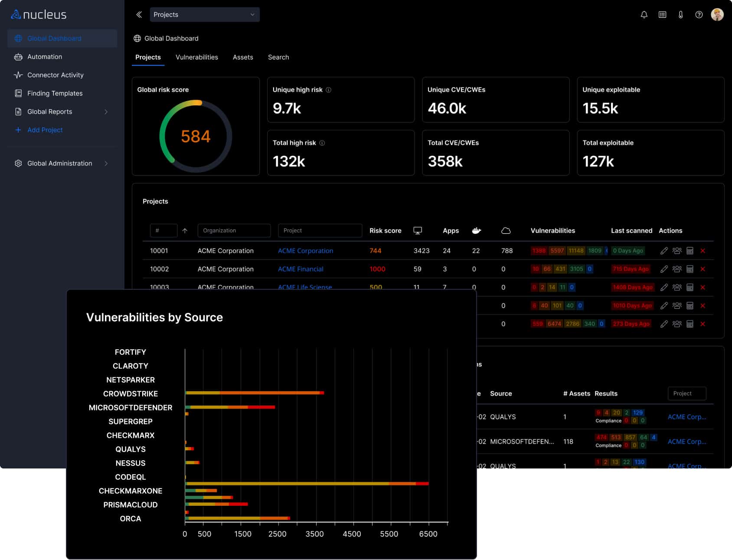The width and height of the screenshot is (732, 560).
Task: Switch to the Vulnerabilities tab
Action: [196, 57]
